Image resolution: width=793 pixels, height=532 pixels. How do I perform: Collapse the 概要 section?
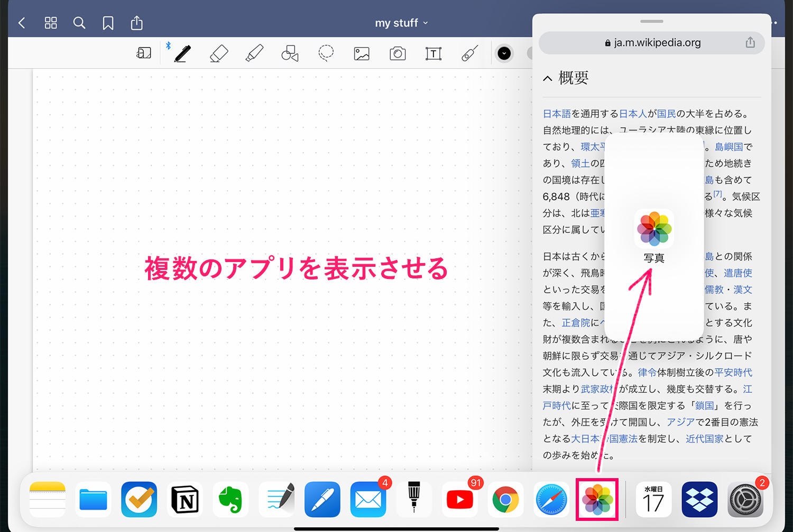tap(548, 79)
